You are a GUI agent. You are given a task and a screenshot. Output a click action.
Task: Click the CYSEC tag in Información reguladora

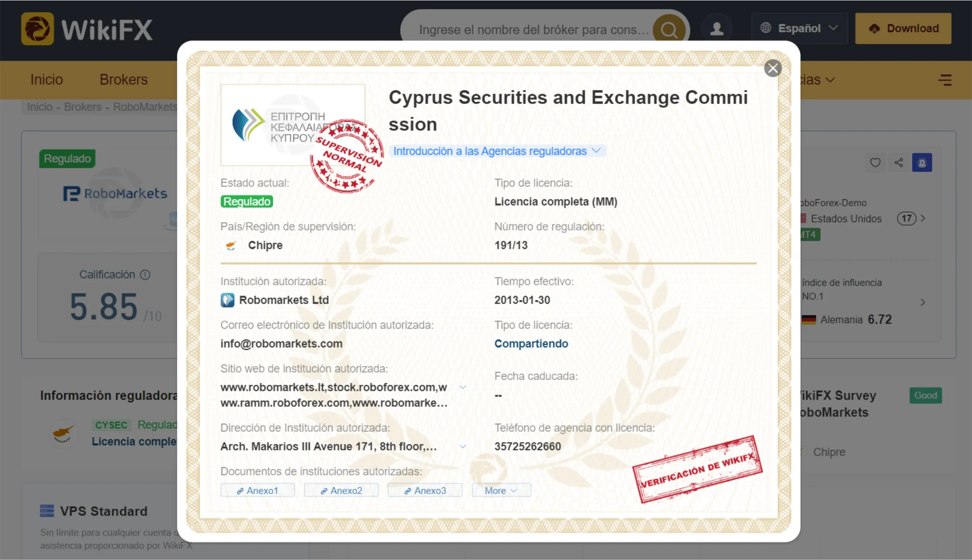[x=111, y=425]
